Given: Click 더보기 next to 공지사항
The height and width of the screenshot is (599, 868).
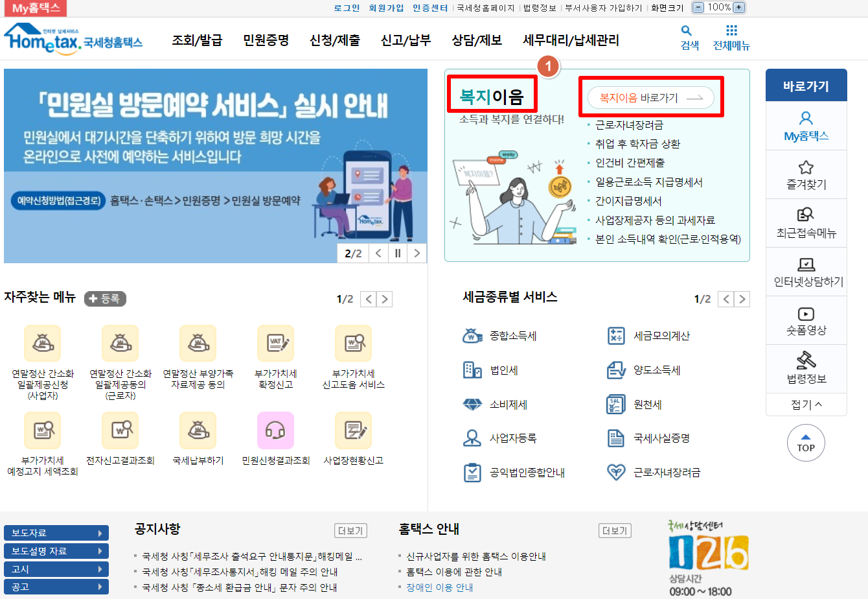Looking at the screenshot, I should 350,531.
